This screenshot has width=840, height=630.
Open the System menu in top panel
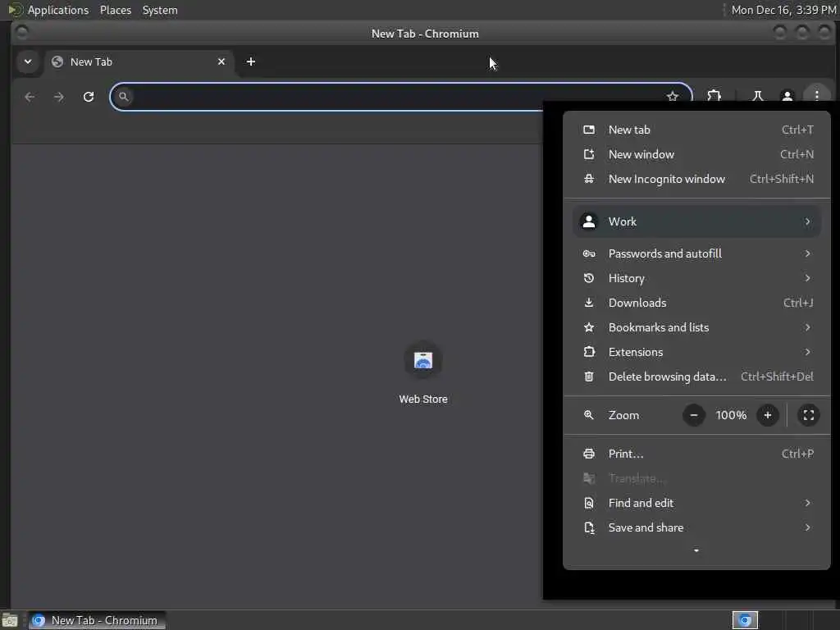point(160,10)
